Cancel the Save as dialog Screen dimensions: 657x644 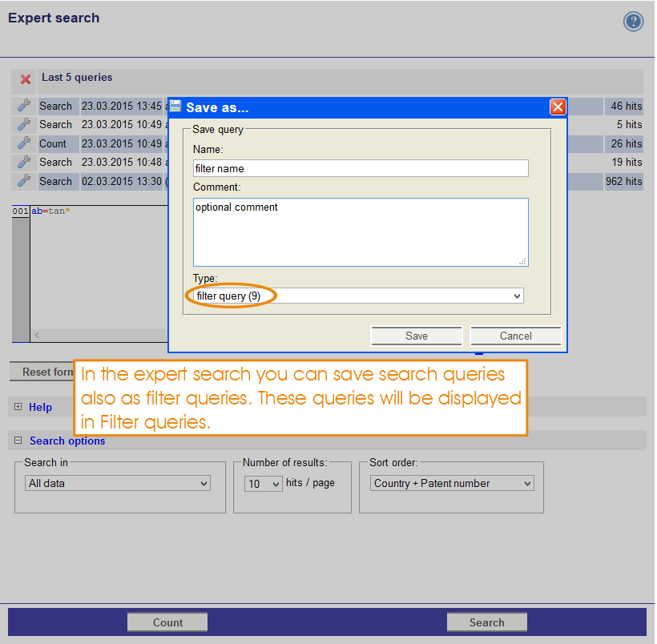click(x=515, y=336)
